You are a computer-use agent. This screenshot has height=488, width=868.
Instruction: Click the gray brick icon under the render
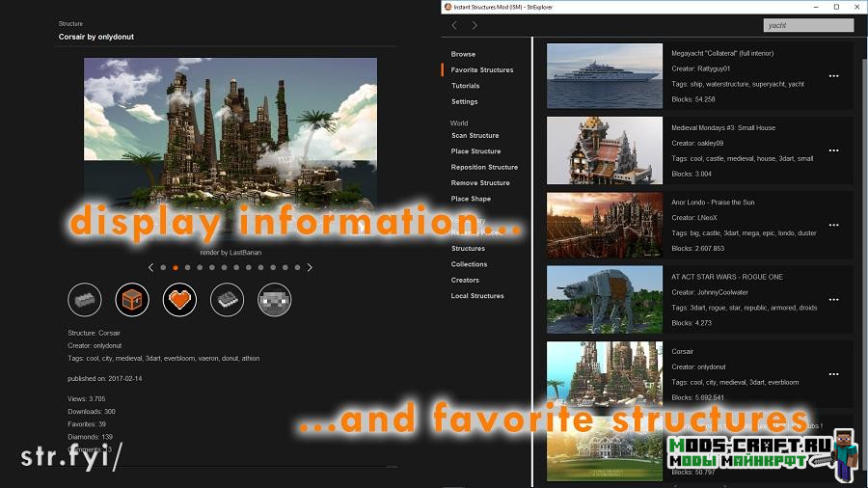[x=85, y=300]
